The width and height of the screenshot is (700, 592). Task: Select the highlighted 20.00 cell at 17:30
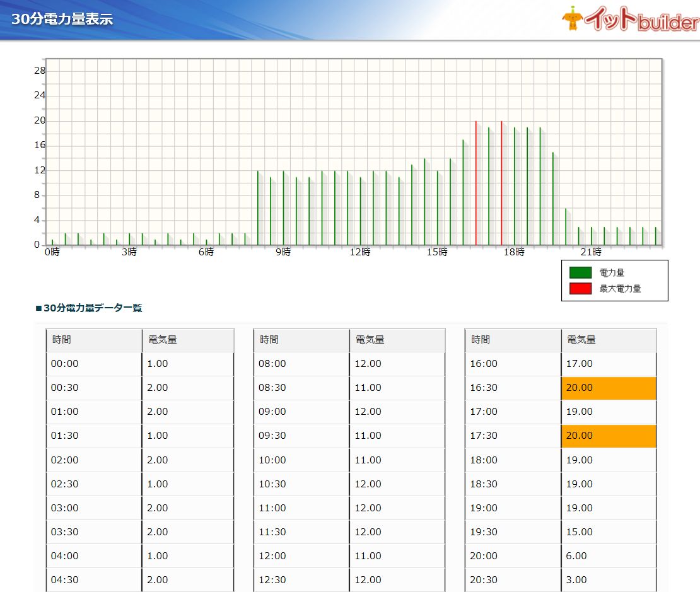(x=608, y=436)
